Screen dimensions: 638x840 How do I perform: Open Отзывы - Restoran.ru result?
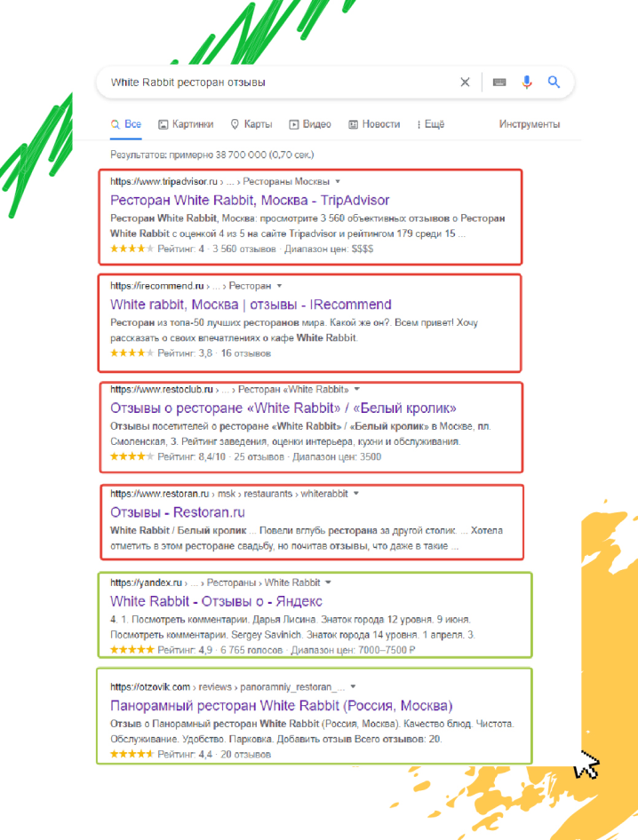tap(178, 512)
